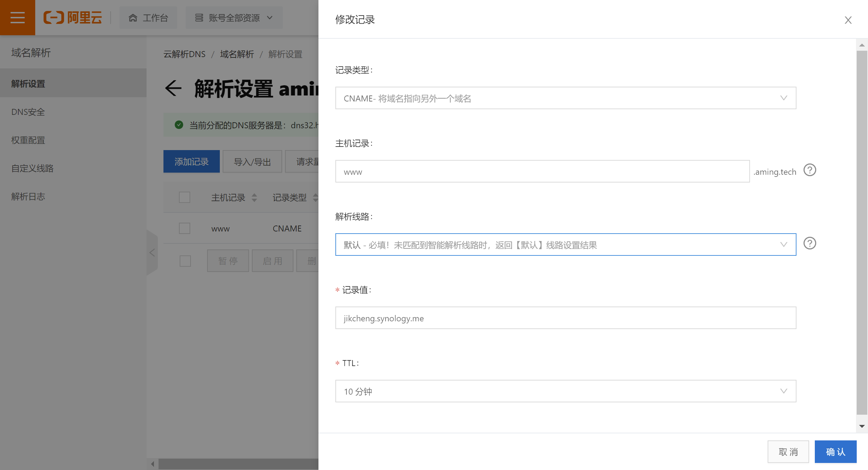Viewport: 868px width, 470px height.
Task: Toggle the checkbox beside 暂停 button
Action: [x=185, y=261]
